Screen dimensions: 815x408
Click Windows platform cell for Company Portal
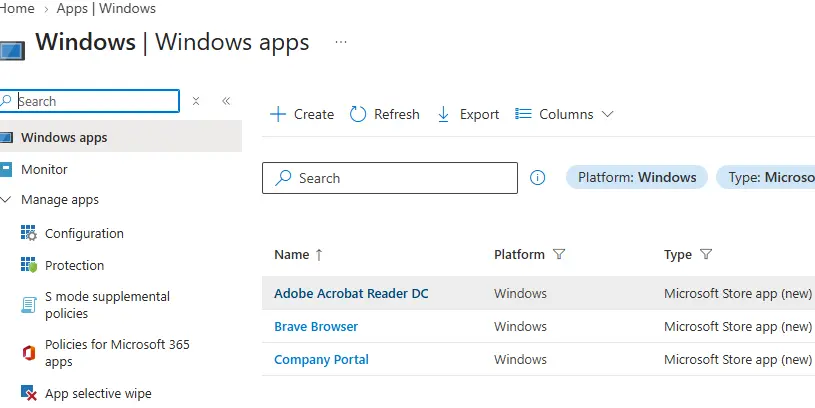(520, 360)
